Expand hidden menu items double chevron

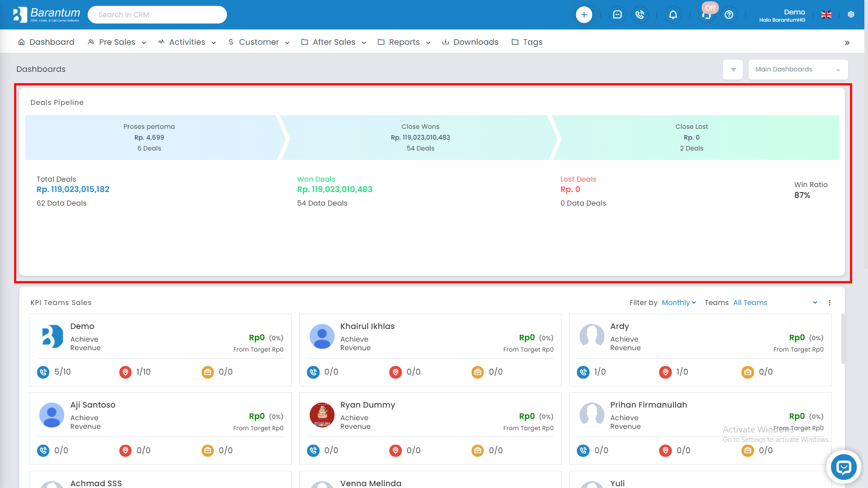(847, 42)
